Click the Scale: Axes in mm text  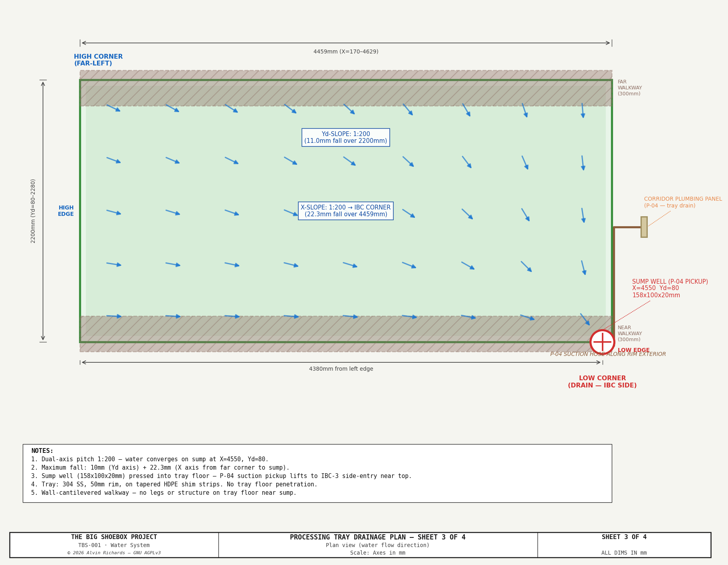[378, 553]
